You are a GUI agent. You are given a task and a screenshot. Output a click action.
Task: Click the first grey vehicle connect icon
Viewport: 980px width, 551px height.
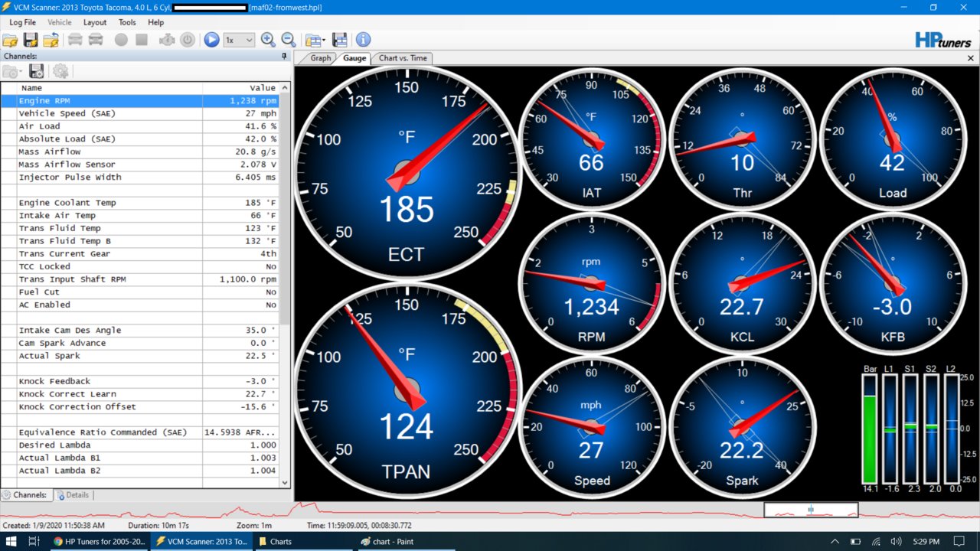(x=75, y=40)
